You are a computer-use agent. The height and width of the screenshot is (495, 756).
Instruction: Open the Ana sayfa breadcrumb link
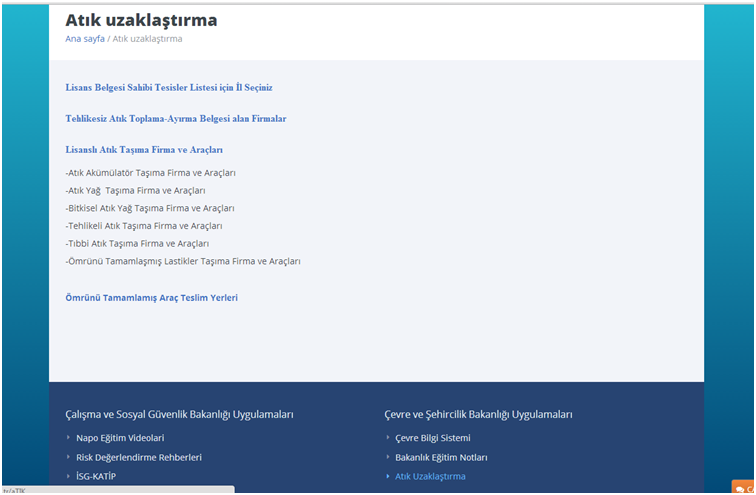(x=85, y=39)
